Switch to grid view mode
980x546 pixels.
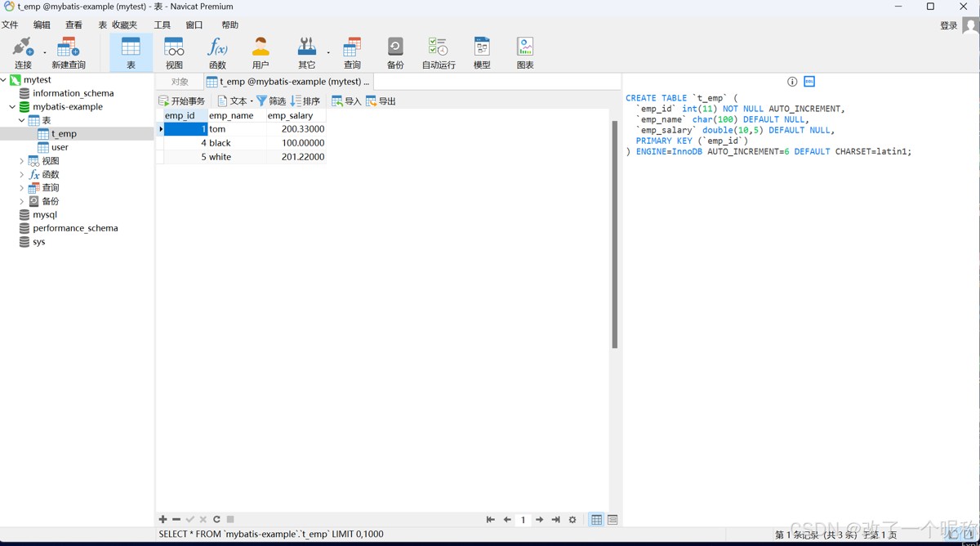pos(596,520)
